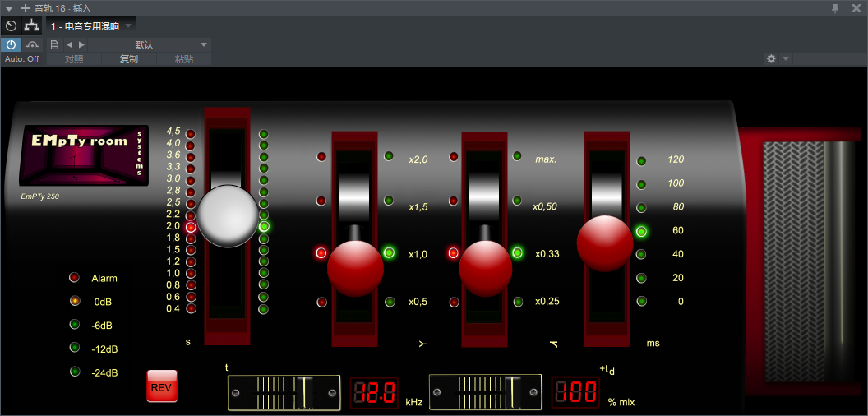Click the 复制 copy button
This screenshot has width=868, height=416.
coord(128,59)
